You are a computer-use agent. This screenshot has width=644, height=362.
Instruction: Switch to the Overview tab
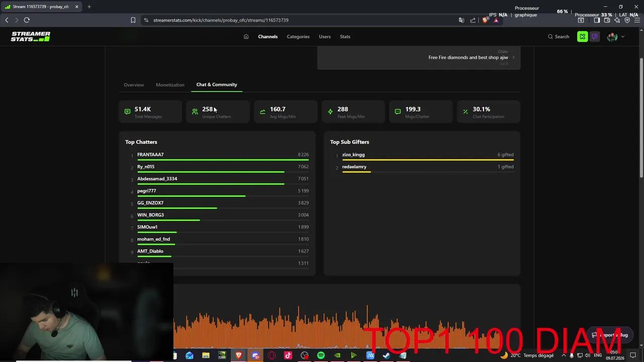coord(134,84)
